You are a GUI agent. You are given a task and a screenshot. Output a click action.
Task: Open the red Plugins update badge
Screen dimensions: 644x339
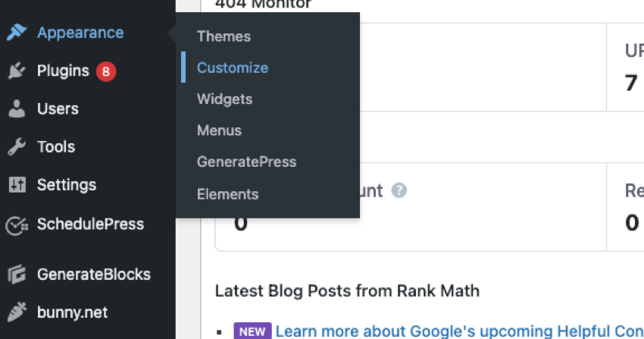pos(106,71)
